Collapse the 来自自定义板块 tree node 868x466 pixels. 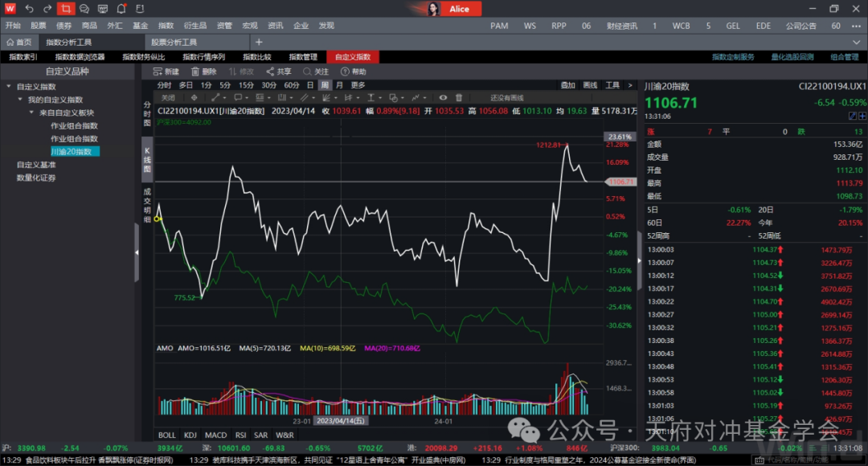31,112
